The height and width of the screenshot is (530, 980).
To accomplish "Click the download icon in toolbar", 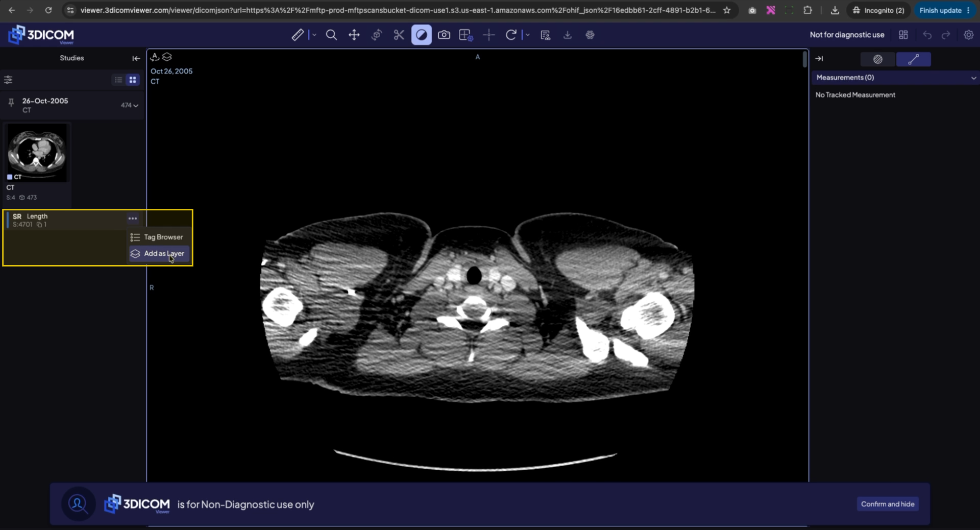I will 567,35.
